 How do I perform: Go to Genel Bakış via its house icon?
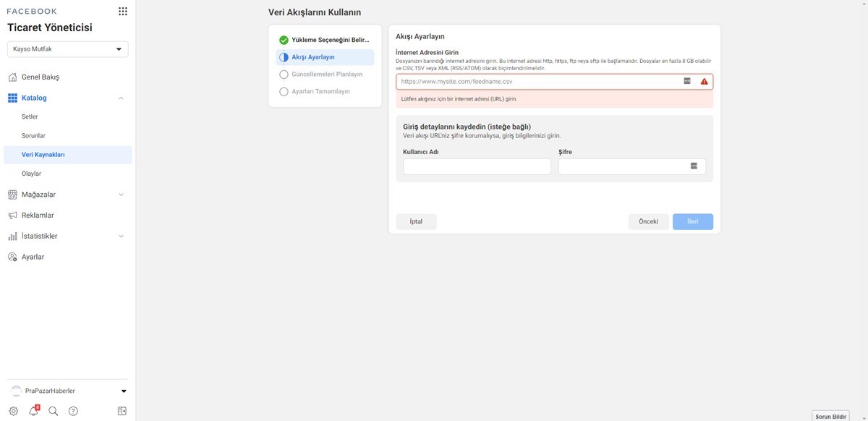(x=12, y=77)
